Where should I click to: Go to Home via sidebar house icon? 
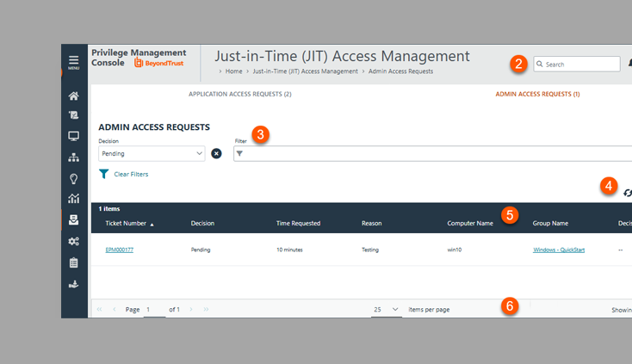coord(73,96)
